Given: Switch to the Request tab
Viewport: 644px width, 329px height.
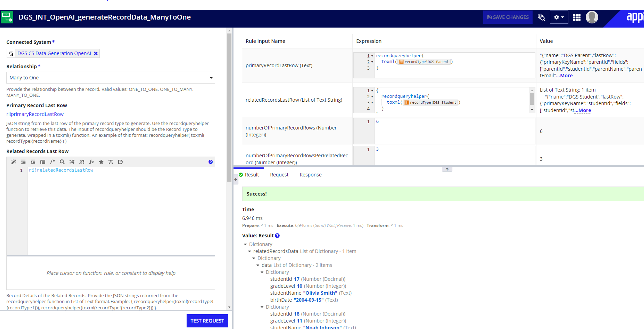Looking at the screenshot, I should click(279, 175).
